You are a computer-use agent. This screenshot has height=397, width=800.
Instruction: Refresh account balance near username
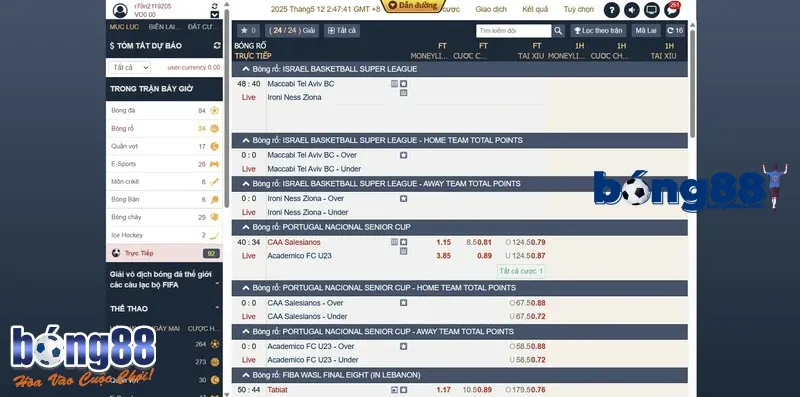tap(215, 6)
